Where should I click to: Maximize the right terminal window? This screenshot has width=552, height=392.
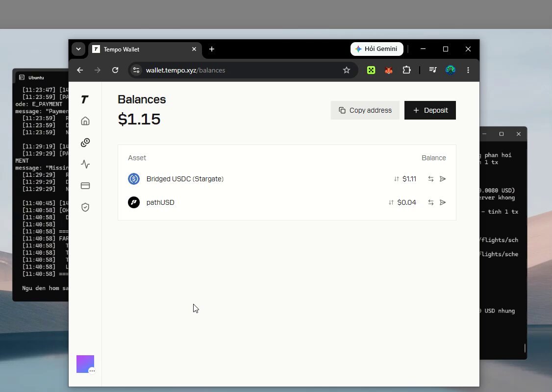[x=502, y=134]
